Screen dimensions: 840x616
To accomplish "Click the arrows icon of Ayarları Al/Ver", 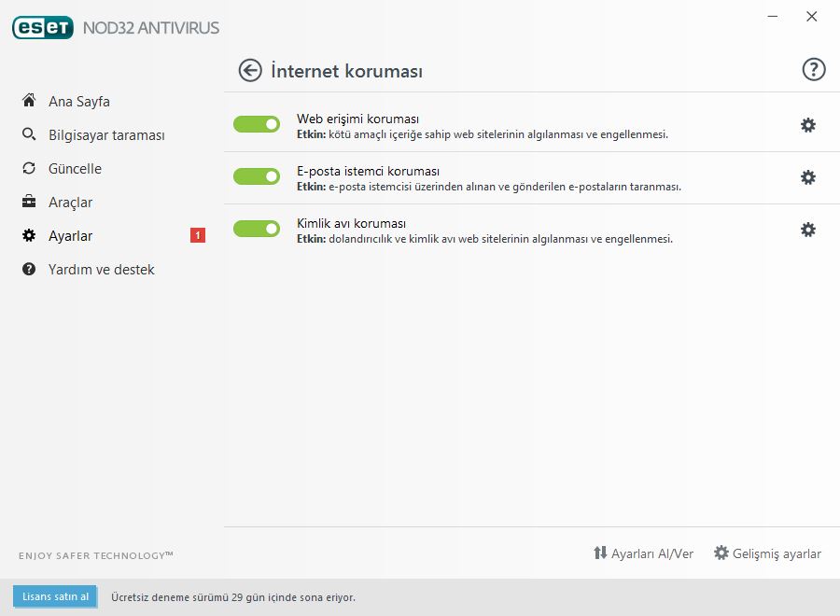I will click(600, 553).
